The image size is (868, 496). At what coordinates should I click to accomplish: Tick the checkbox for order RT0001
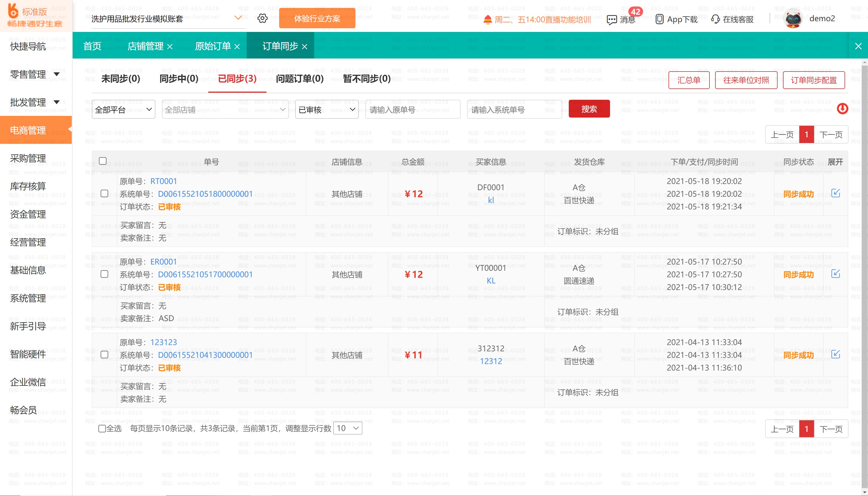coord(105,194)
